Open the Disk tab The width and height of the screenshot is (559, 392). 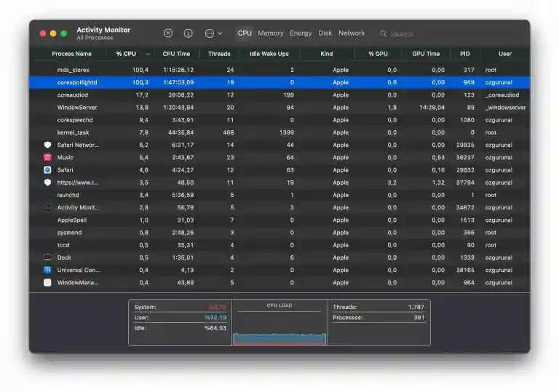pyautogui.click(x=325, y=33)
